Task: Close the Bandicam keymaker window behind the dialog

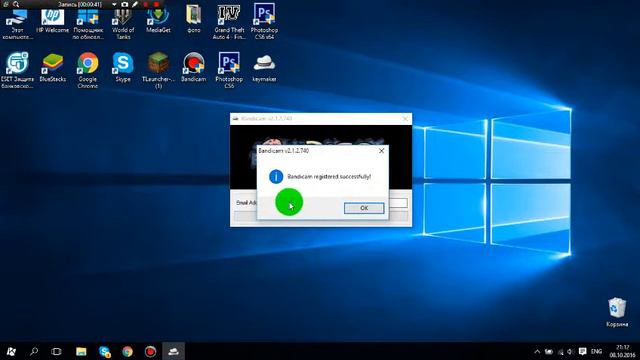Action: tap(405, 119)
